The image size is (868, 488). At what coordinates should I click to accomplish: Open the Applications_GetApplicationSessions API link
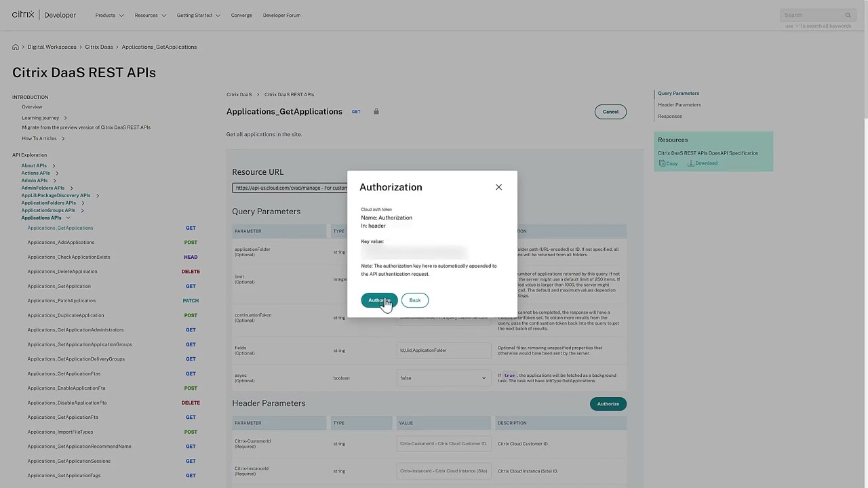[68, 461]
